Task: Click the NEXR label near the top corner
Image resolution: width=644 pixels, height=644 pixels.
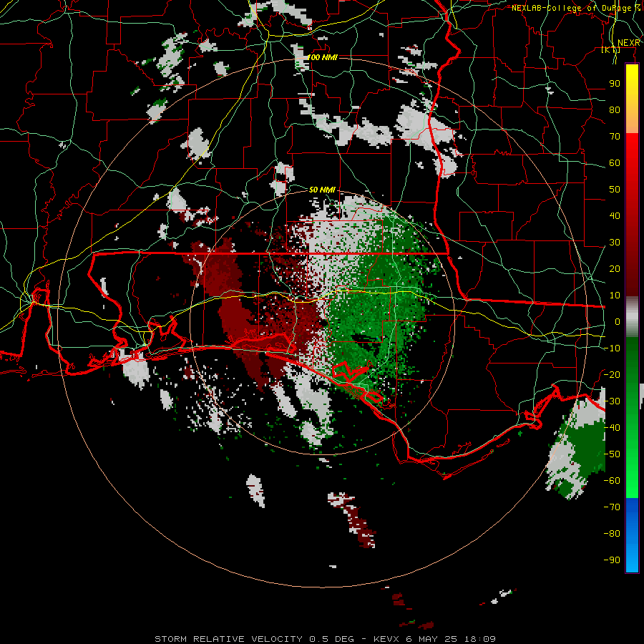Action: coord(628,43)
